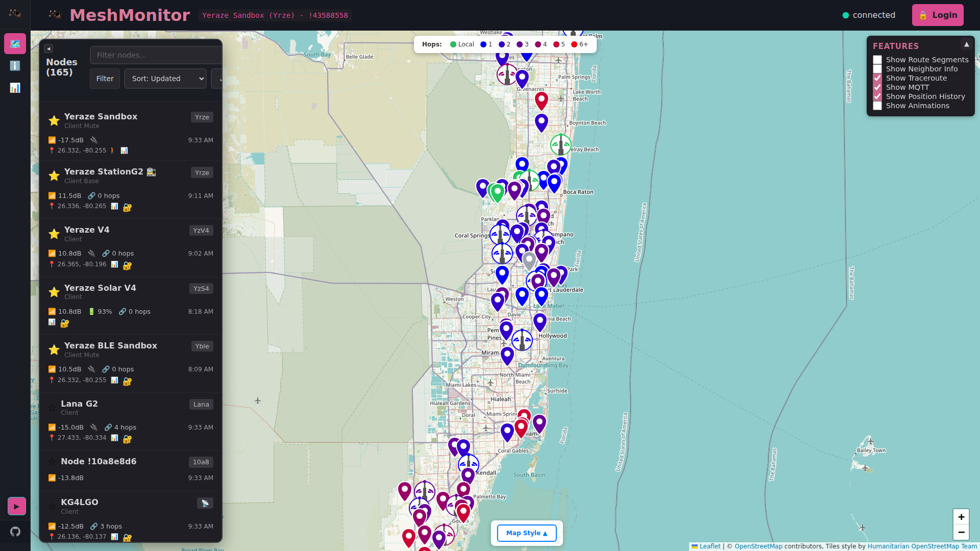The image size is (980, 551).
Task: Expand the Map Style menu
Action: [x=526, y=533]
